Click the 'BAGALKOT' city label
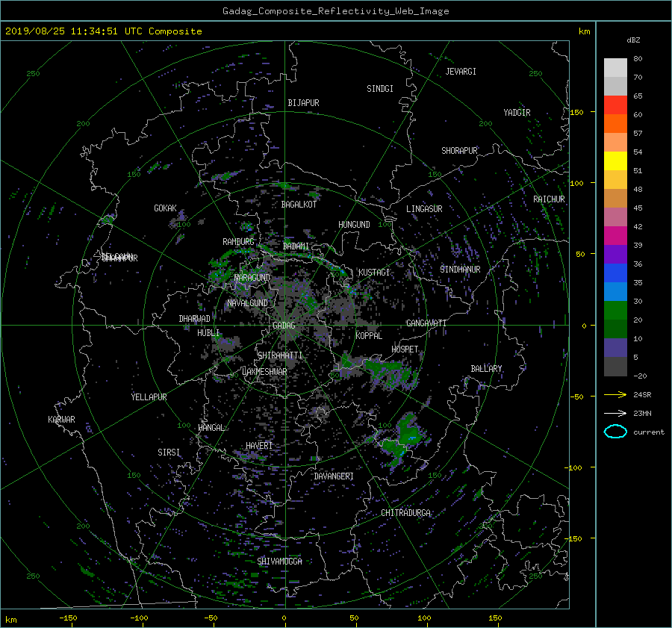 pos(299,205)
